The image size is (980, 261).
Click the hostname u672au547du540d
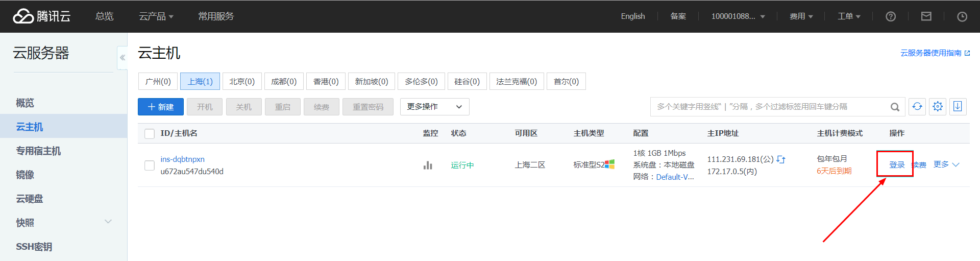pyautogui.click(x=192, y=172)
